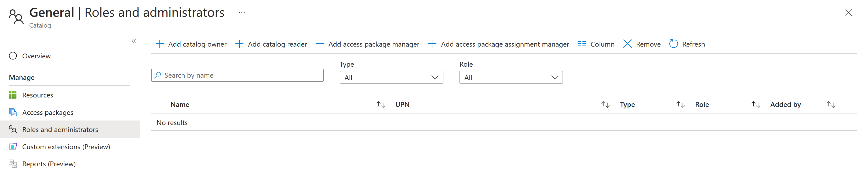868x196 pixels.
Task: Click the Remove X icon in toolbar
Action: 627,44
